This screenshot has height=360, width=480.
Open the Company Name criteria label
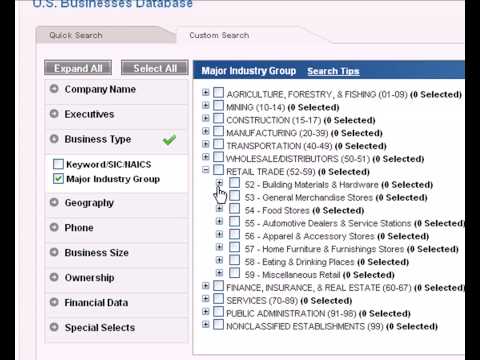tap(100, 89)
